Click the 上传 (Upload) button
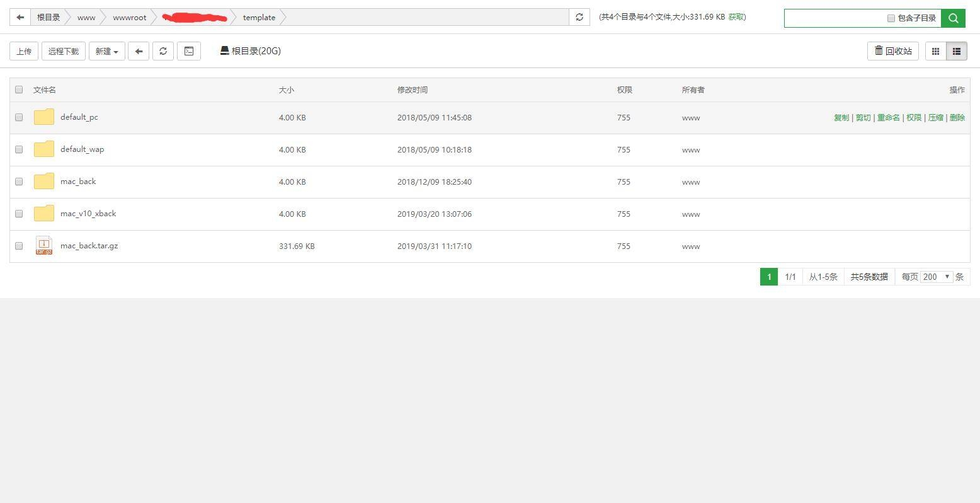This screenshot has height=503, width=980. [24, 51]
